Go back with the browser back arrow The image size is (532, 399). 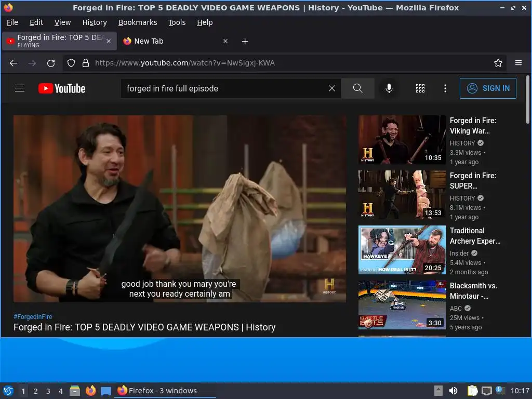point(14,63)
